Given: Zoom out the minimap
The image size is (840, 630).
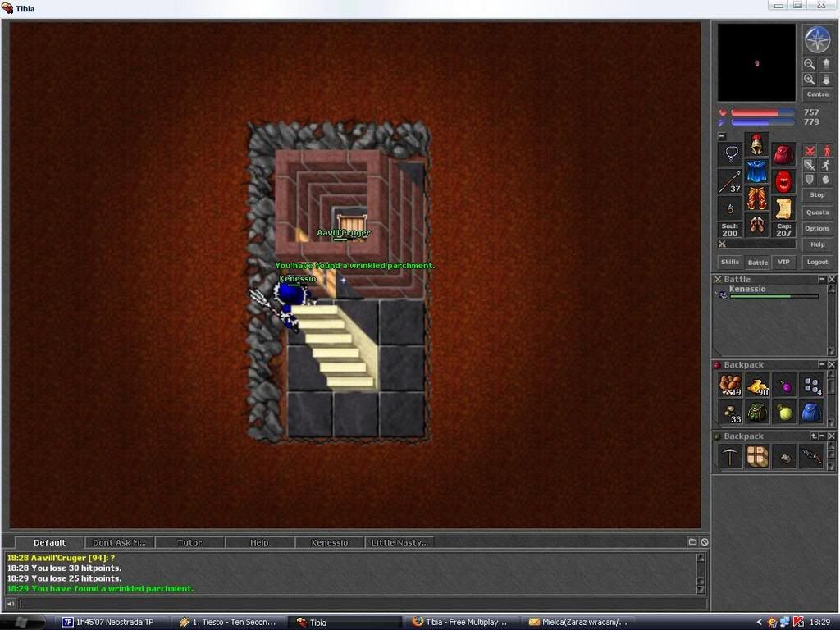Looking at the screenshot, I should pos(810,64).
